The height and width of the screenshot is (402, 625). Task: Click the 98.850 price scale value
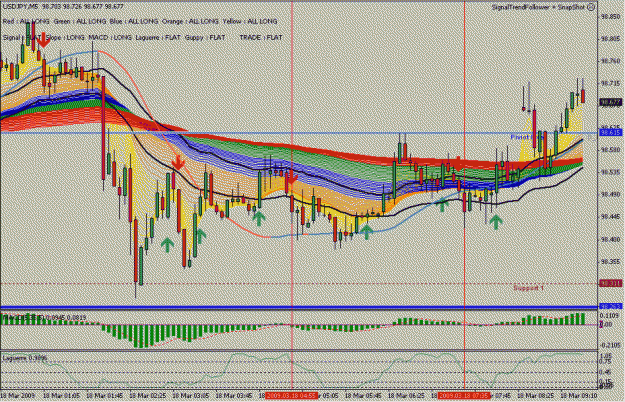point(611,16)
